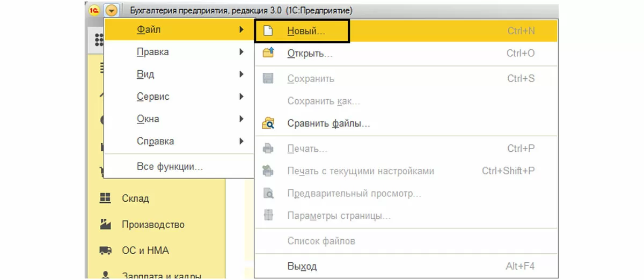
Task: Click the window title Бухгалтерия предприятия, редакция 3.0
Action: (206, 10)
